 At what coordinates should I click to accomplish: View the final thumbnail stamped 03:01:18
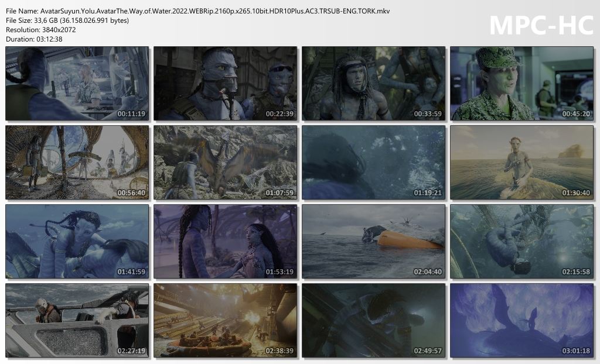[522, 321]
